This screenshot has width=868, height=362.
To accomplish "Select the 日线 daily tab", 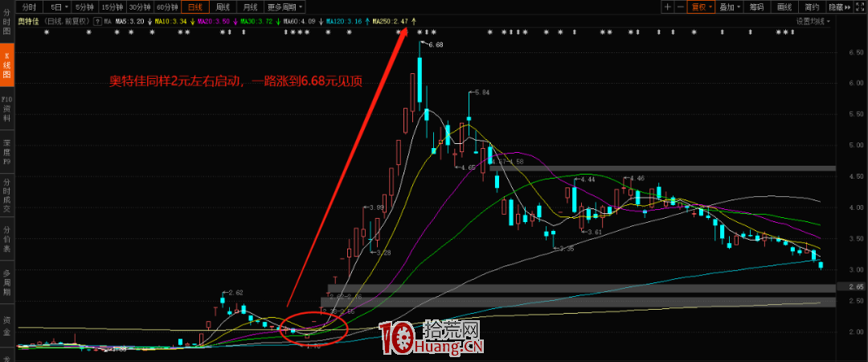I will click(x=194, y=7).
